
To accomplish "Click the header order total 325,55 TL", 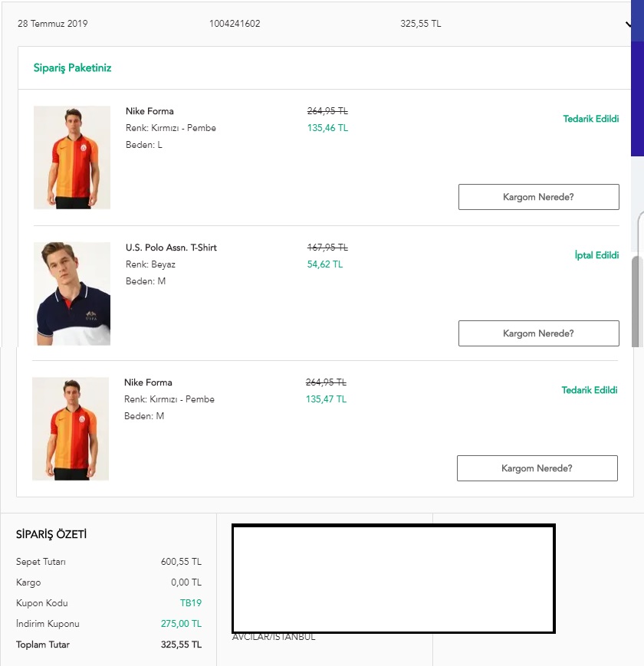I will [421, 24].
